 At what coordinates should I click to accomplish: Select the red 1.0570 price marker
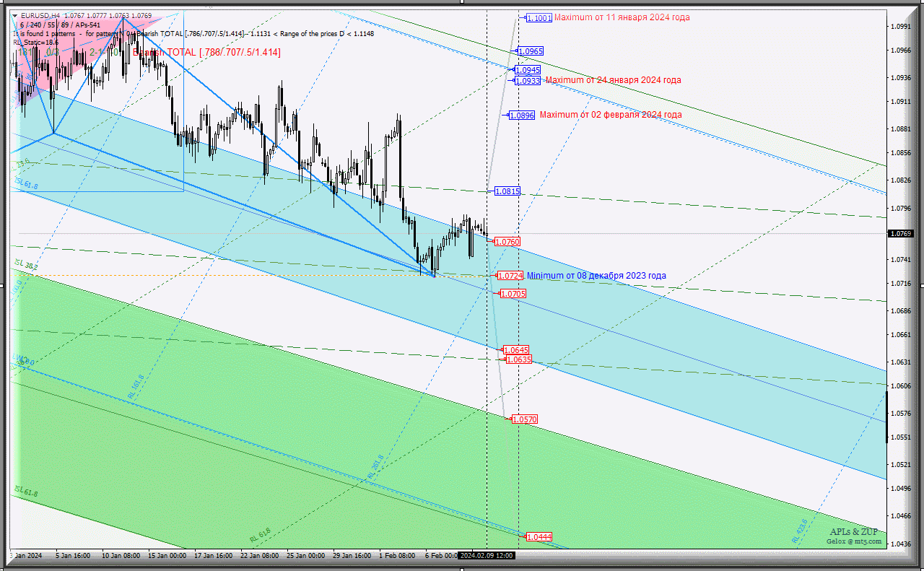pyautogui.click(x=525, y=419)
